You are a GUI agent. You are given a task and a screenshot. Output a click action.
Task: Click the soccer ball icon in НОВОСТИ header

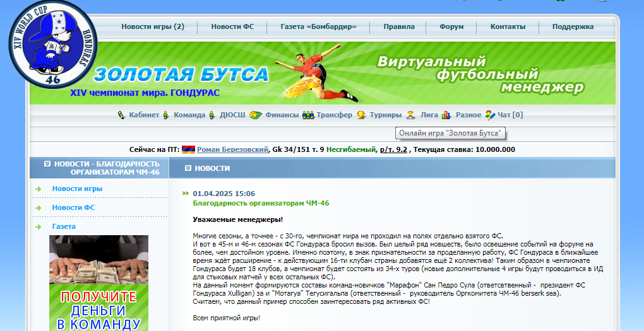188,168
